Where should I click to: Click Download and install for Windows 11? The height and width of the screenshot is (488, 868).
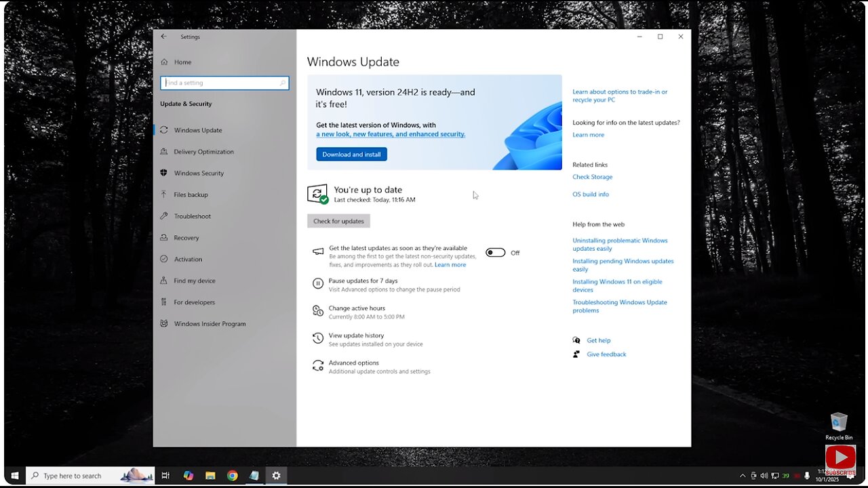pyautogui.click(x=351, y=155)
